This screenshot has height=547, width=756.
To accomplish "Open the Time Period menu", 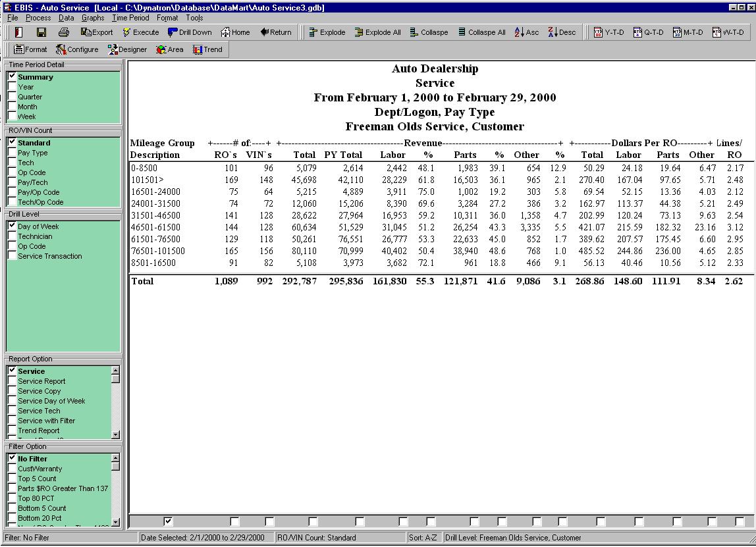I will (130, 18).
